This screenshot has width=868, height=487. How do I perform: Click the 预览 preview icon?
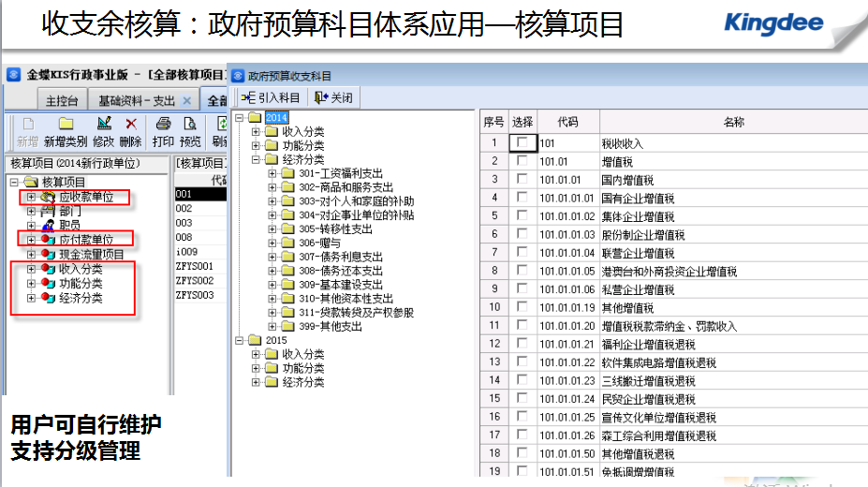pyautogui.click(x=190, y=124)
